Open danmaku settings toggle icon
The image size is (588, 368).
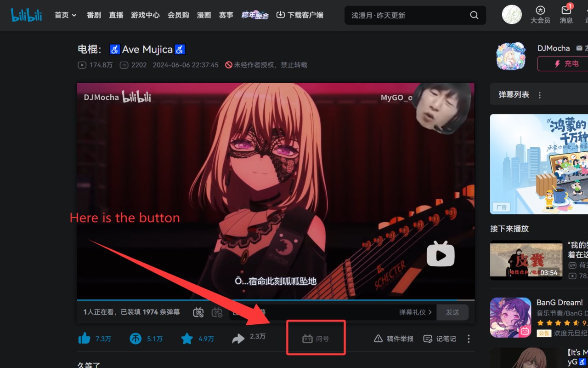pyautogui.click(x=217, y=312)
